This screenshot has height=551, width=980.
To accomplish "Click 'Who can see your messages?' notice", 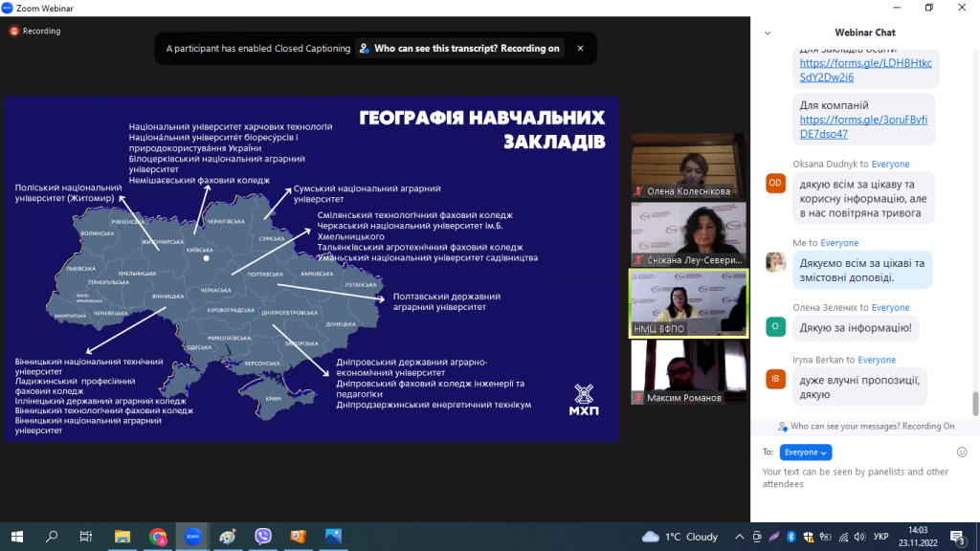I will [x=867, y=427].
